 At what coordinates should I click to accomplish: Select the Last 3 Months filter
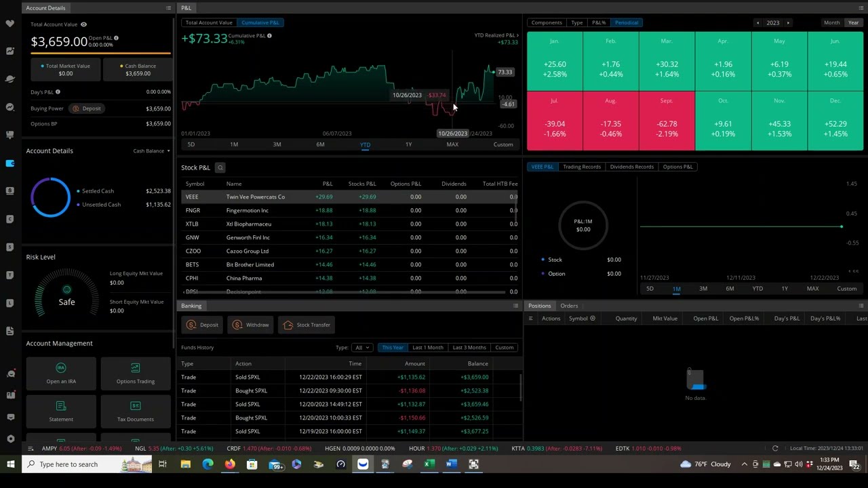click(x=469, y=347)
